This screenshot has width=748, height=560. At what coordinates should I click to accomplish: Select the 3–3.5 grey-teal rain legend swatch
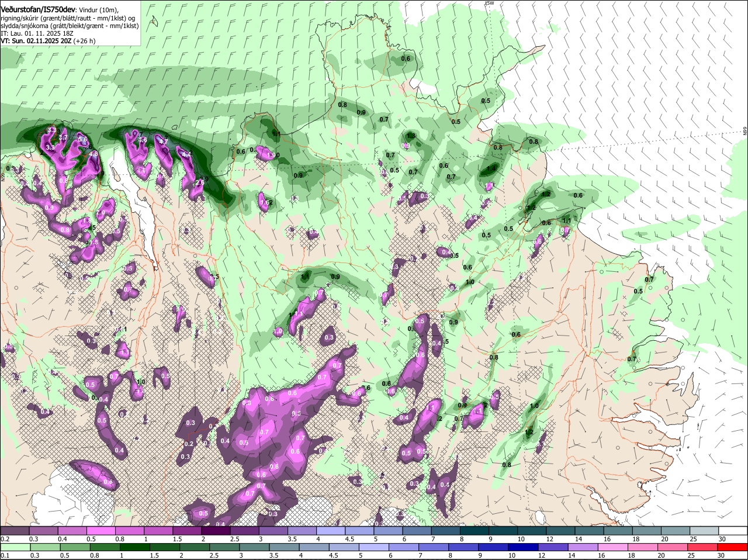[254, 547]
